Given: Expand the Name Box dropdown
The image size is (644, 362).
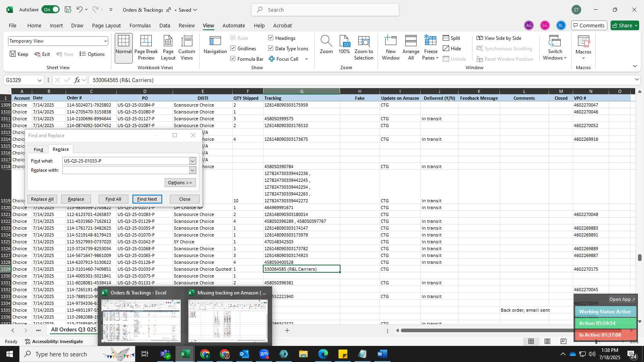Looking at the screenshot, I should tap(39, 80).
